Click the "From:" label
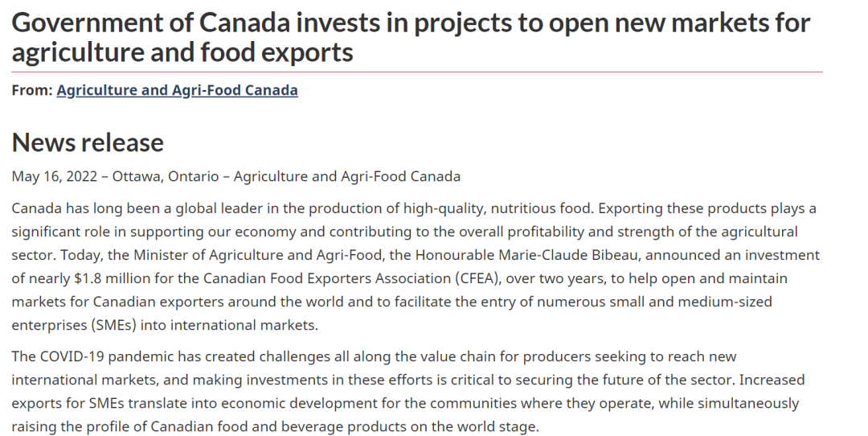868x436 pixels. point(32,90)
